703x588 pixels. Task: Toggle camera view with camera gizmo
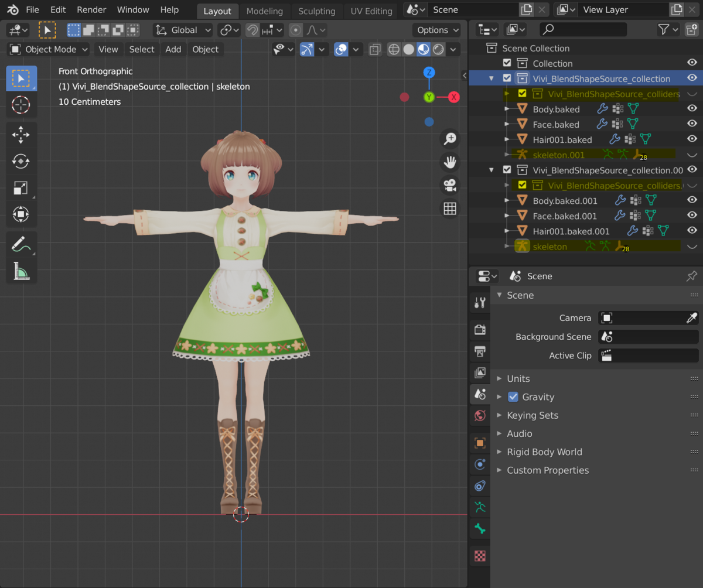pyautogui.click(x=450, y=186)
